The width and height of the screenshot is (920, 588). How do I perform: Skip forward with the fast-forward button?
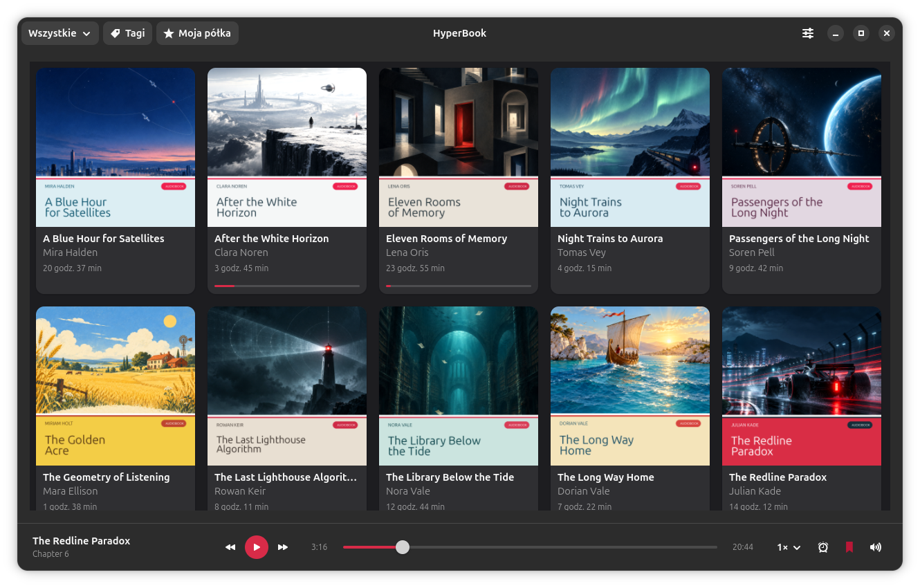pyautogui.click(x=283, y=547)
